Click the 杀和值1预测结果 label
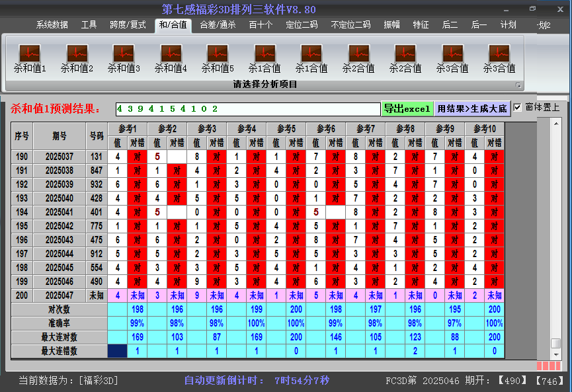This screenshot has width=572, height=392. [x=55, y=108]
